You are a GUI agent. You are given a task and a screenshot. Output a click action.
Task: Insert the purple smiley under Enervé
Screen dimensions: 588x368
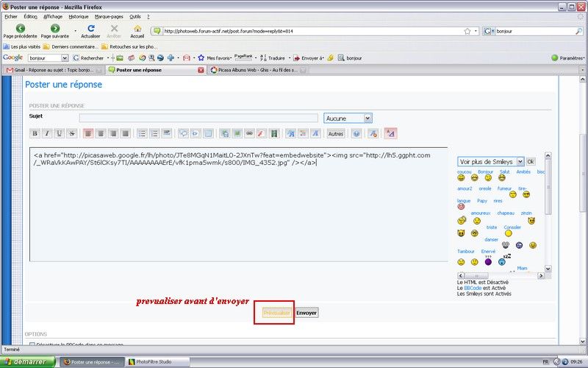pos(488,262)
